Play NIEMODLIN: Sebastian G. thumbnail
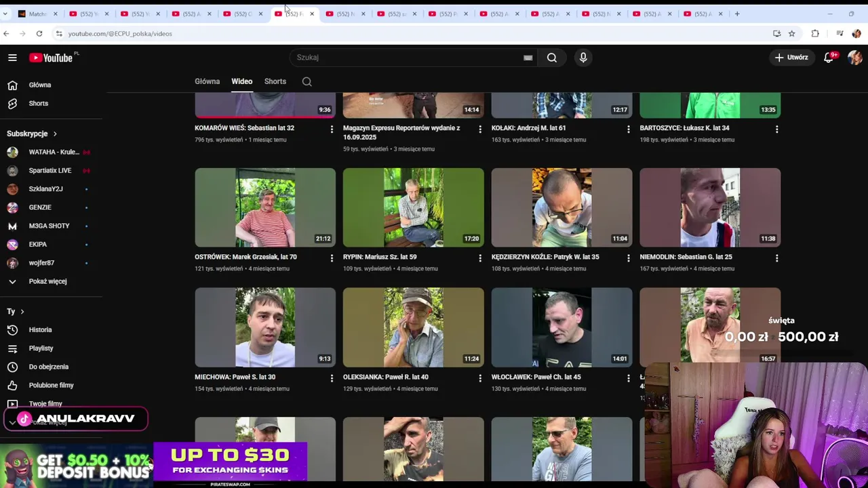Screen dimensions: 868x488 click(710, 207)
